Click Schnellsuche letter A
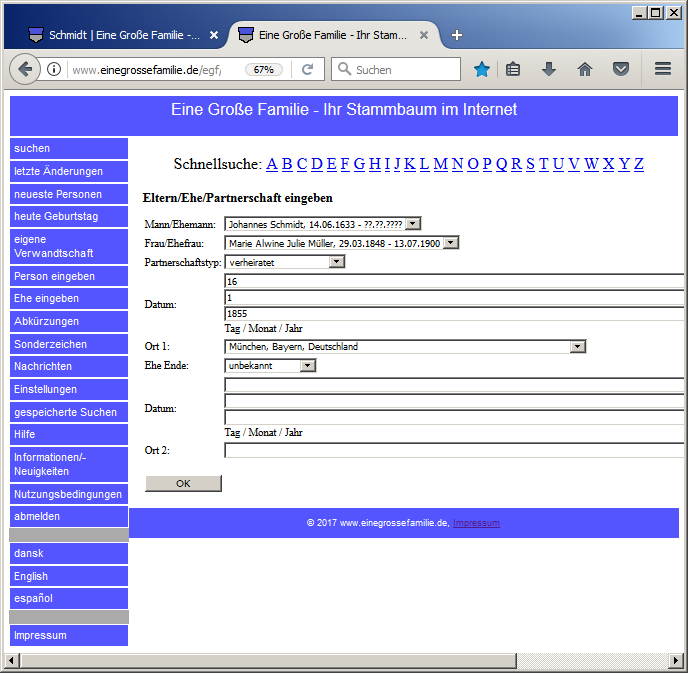 pyautogui.click(x=272, y=164)
